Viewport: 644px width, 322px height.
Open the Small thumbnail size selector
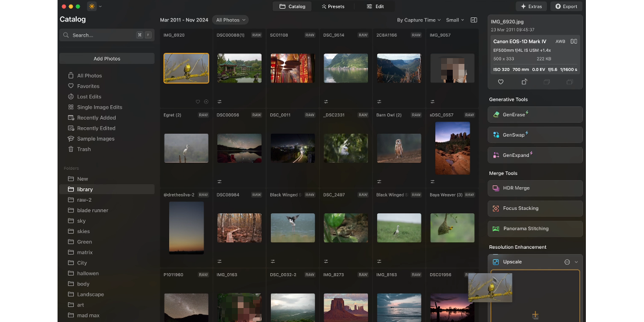click(455, 20)
